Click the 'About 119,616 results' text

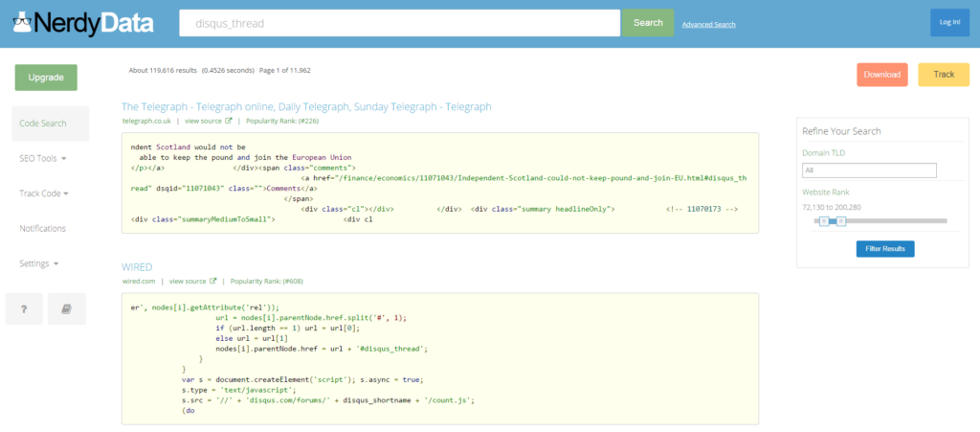[163, 71]
